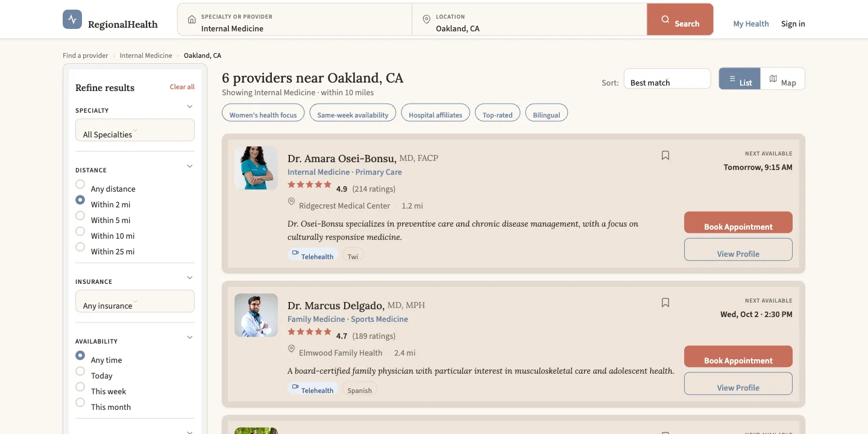Viewport: 868px width, 434px height.
Task: Book Appointment with Dr. Amara Osei-Bonsu
Action: [x=738, y=222]
